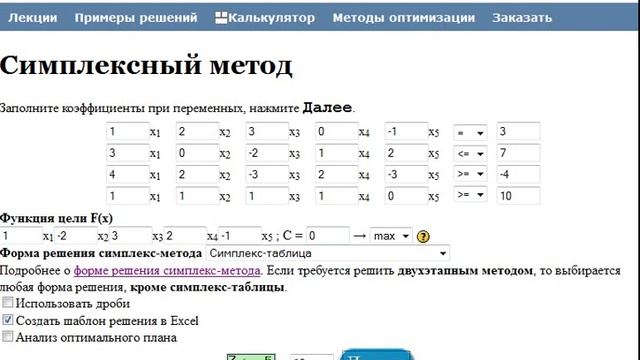Image resolution: width=640 pixels, height=360 pixels.
Task: Click the x1 coefficient field of the objective function
Action: [x=21, y=236]
